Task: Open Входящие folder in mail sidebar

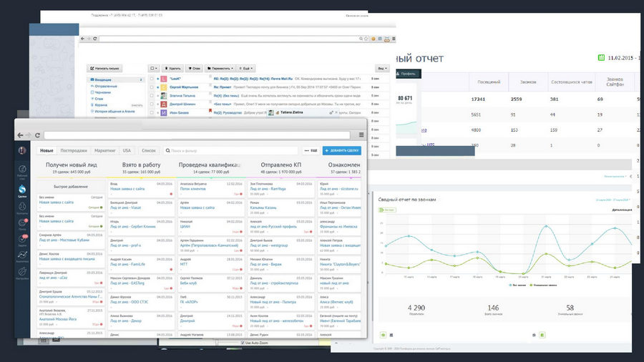Action: pyautogui.click(x=116, y=79)
